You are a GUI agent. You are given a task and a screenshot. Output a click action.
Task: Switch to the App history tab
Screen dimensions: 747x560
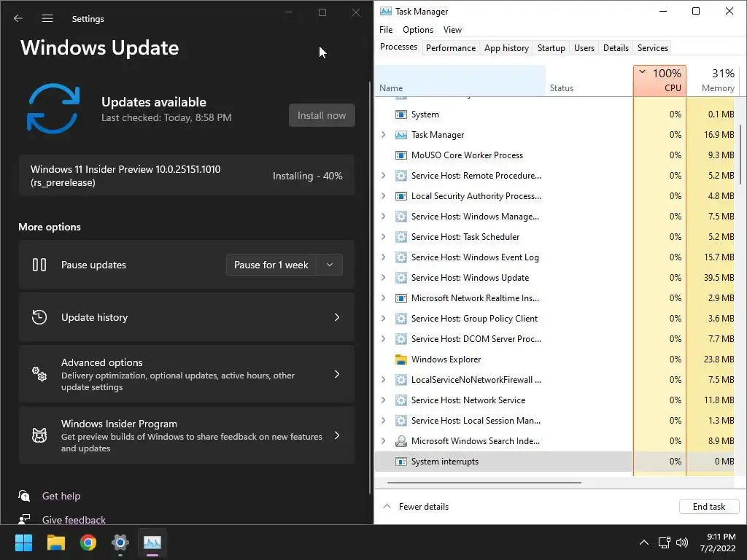point(506,47)
